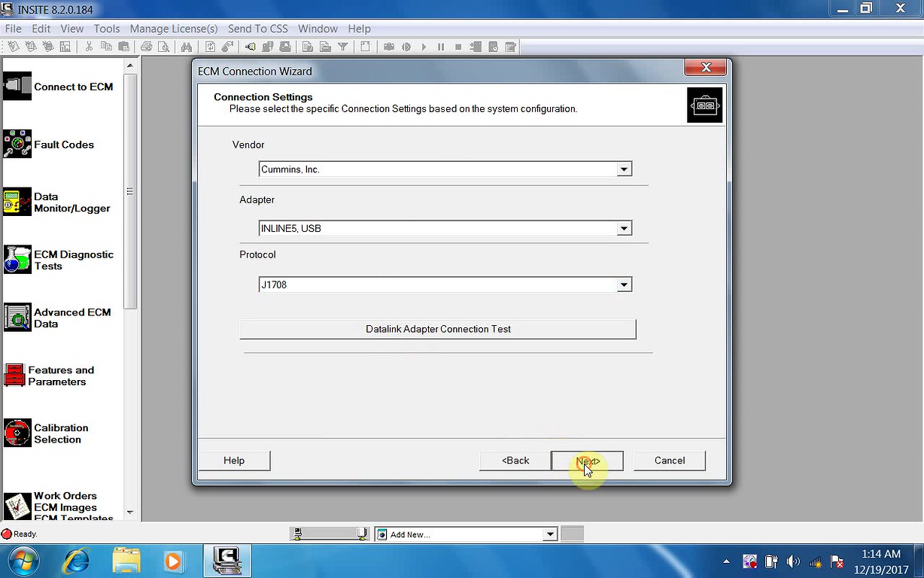Open the Tools menu
The width and height of the screenshot is (924, 578).
tap(107, 29)
